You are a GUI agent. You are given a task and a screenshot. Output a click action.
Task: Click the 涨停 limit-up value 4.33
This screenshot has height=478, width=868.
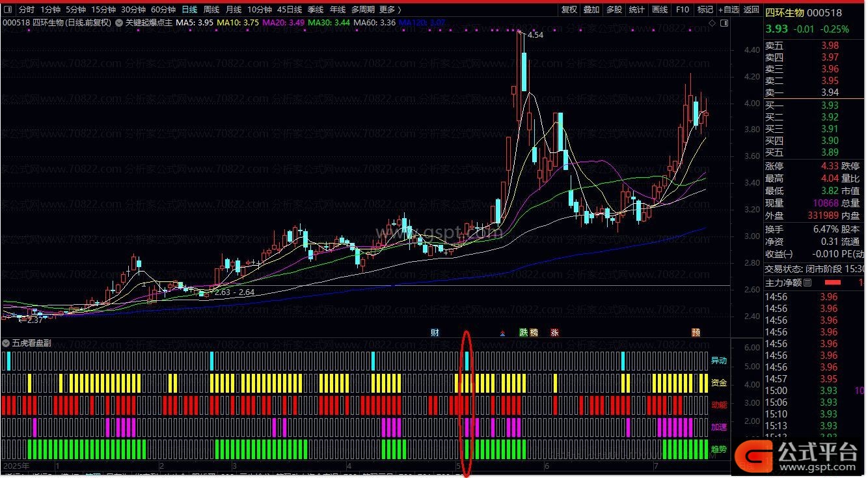point(830,167)
